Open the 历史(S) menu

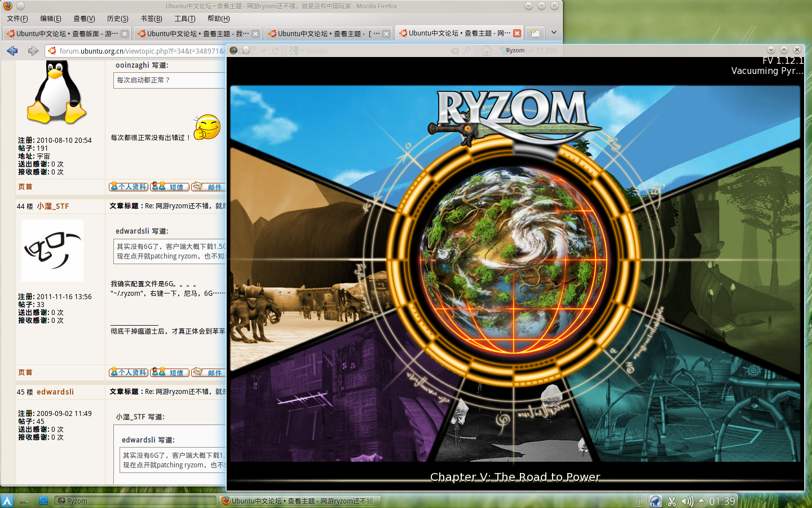coord(117,19)
